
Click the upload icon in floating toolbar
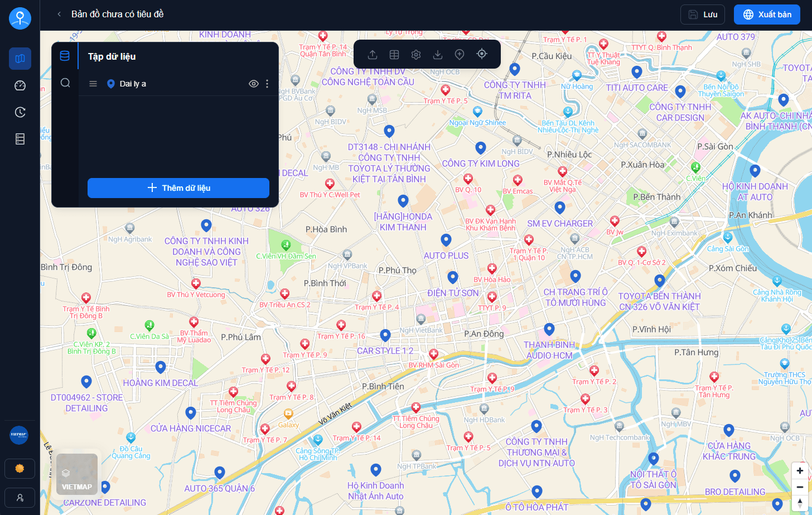coord(373,54)
